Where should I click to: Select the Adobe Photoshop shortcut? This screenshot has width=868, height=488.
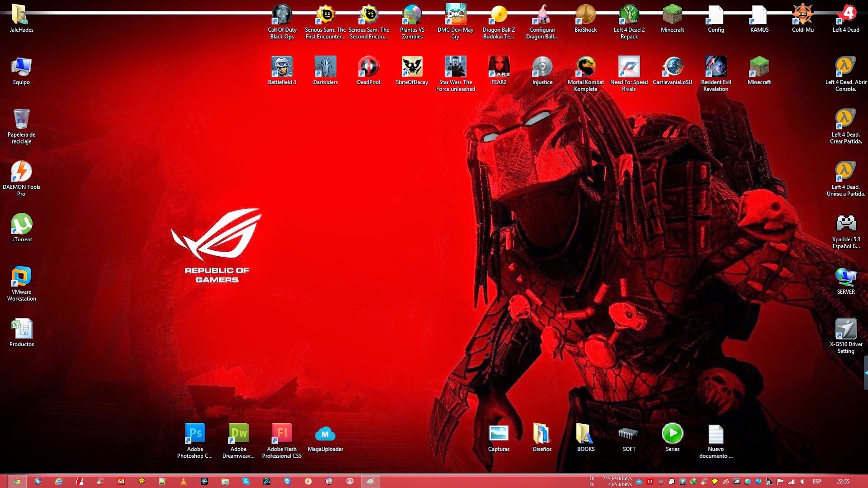point(195,441)
